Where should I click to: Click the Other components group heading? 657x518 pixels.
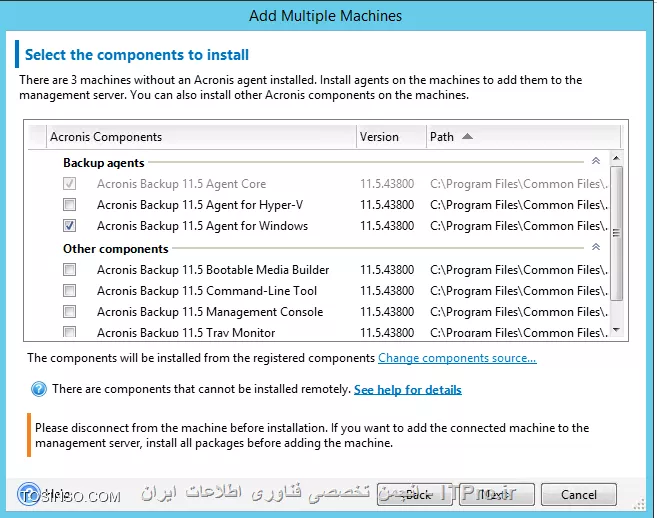click(x=116, y=249)
